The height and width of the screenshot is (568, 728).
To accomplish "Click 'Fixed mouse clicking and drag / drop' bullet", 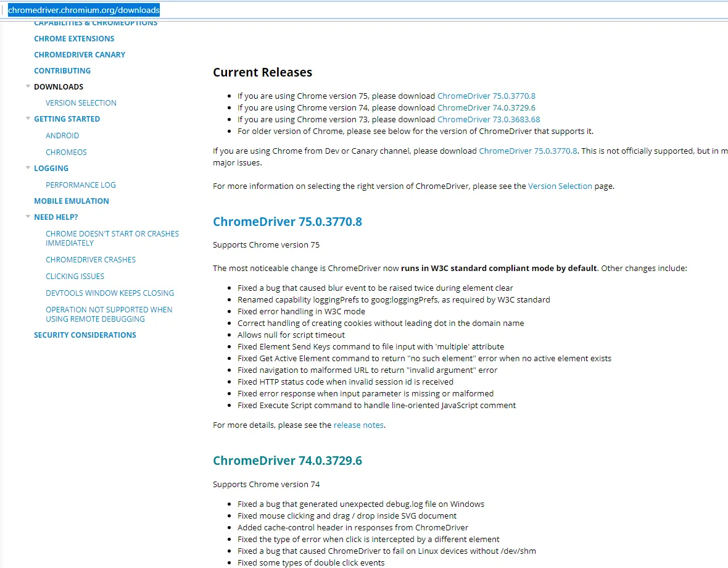I will 347,516.
